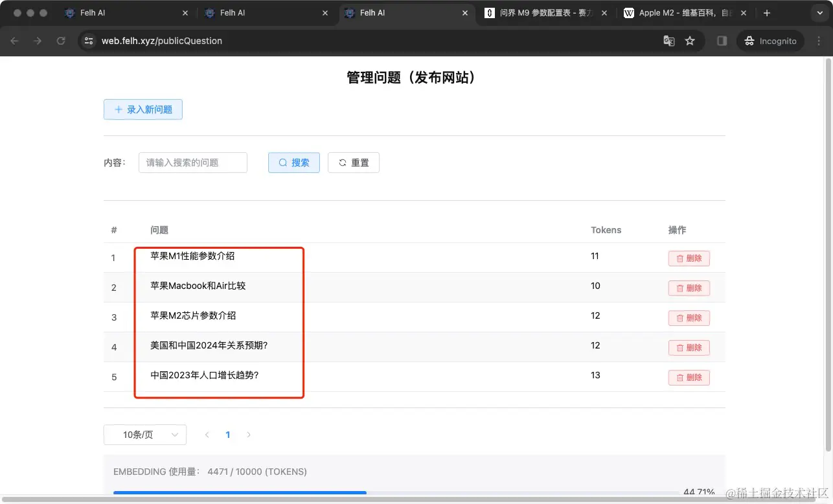Click the 问题 column header
Image resolution: width=833 pixels, height=504 pixels.
(x=159, y=230)
